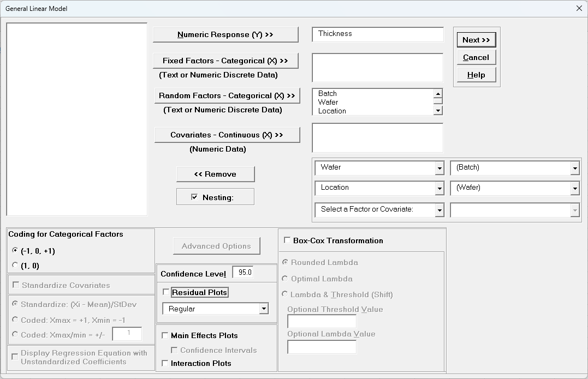The height and width of the screenshot is (379, 588).
Task: Tick the Interaction Plots checkbox
Action: [x=165, y=363]
